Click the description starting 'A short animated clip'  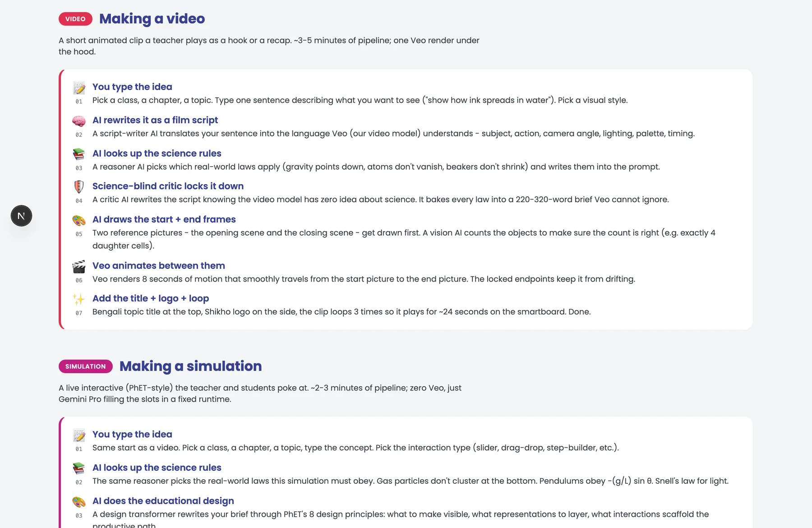coord(269,46)
